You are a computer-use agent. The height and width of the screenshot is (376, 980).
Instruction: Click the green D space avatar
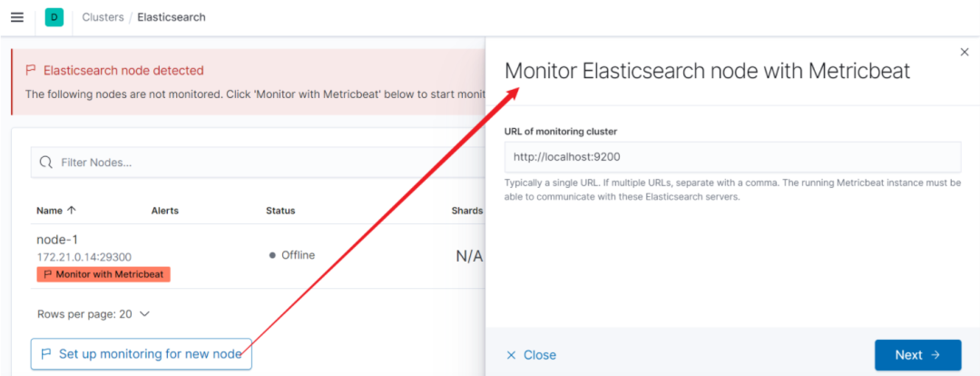point(54,17)
